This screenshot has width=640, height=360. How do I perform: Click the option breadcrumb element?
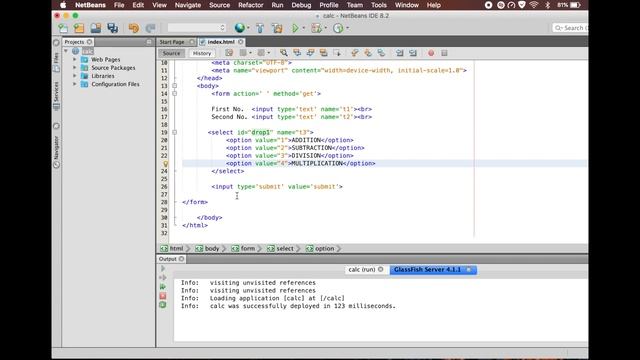pos(321,249)
